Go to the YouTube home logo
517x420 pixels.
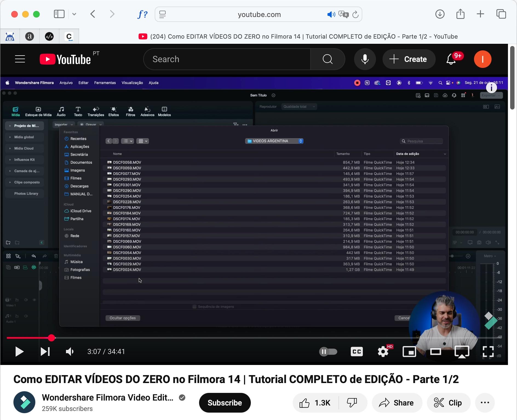tap(65, 59)
